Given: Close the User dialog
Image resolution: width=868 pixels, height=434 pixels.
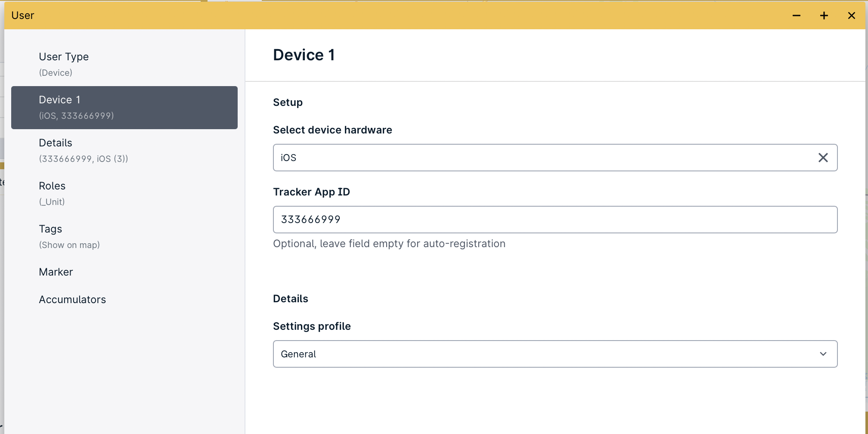Looking at the screenshot, I should point(851,15).
